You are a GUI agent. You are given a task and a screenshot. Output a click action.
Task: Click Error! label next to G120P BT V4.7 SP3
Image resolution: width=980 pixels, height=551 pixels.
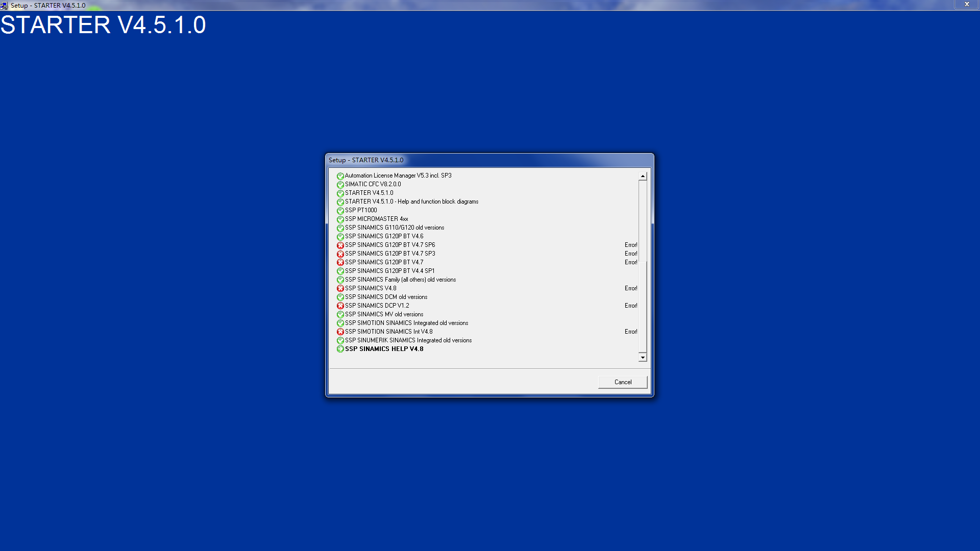[x=631, y=254]
